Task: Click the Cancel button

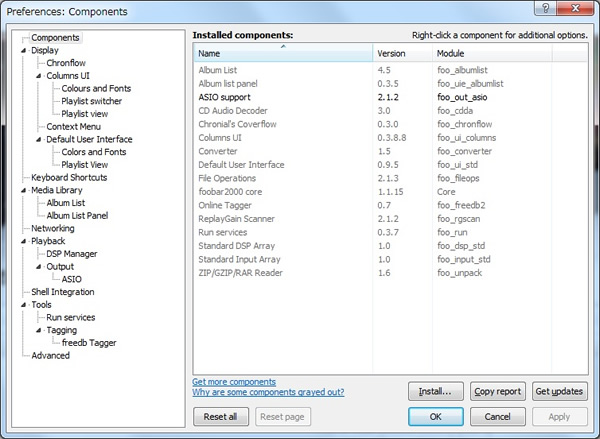Action: 497,416
